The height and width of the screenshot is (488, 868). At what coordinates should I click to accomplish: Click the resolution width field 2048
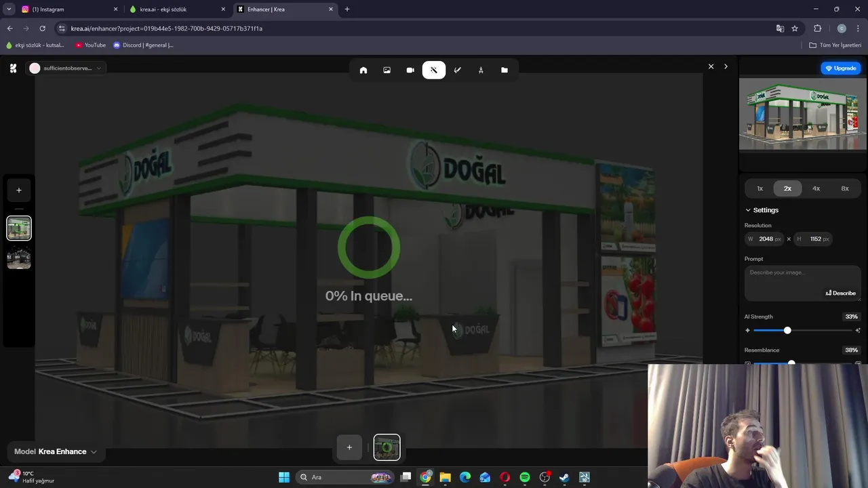(765, 239)
